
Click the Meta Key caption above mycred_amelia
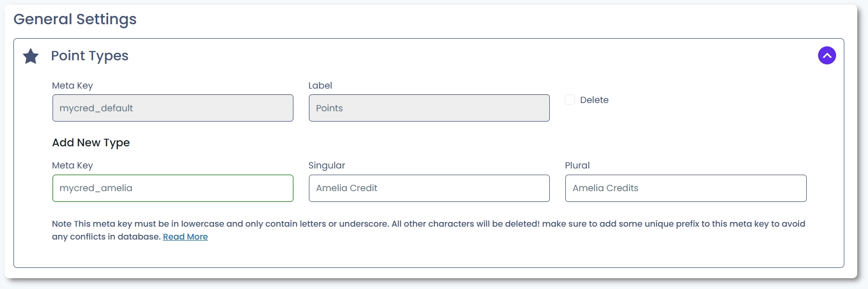click(x=73, y=165)
